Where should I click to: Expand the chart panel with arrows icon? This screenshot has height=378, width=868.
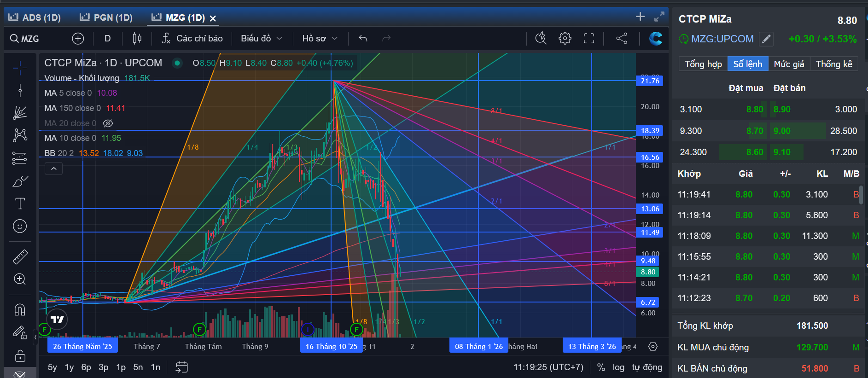pos(659,17)
